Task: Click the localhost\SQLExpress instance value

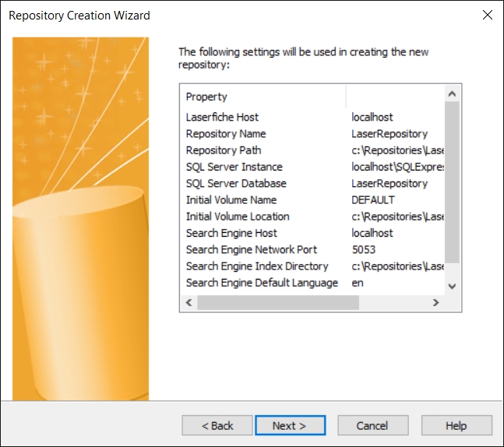Action: (398, 167)
